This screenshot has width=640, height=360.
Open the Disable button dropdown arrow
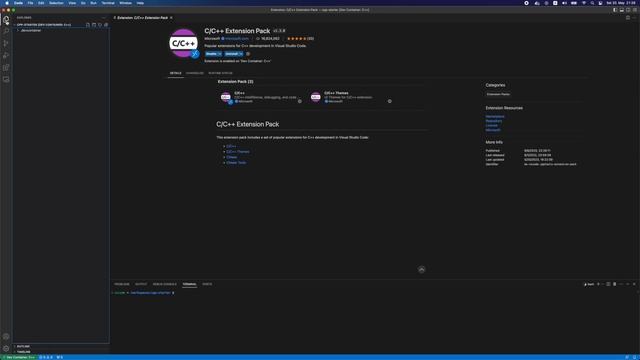coord(220,54)
